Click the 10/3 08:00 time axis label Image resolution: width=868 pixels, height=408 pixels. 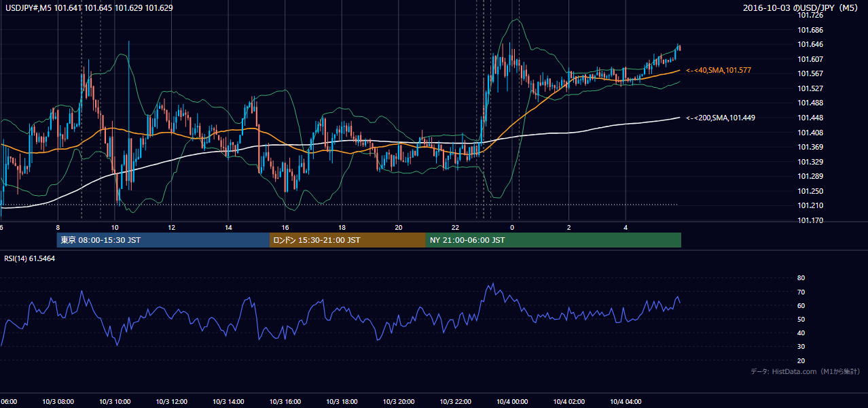58,401
